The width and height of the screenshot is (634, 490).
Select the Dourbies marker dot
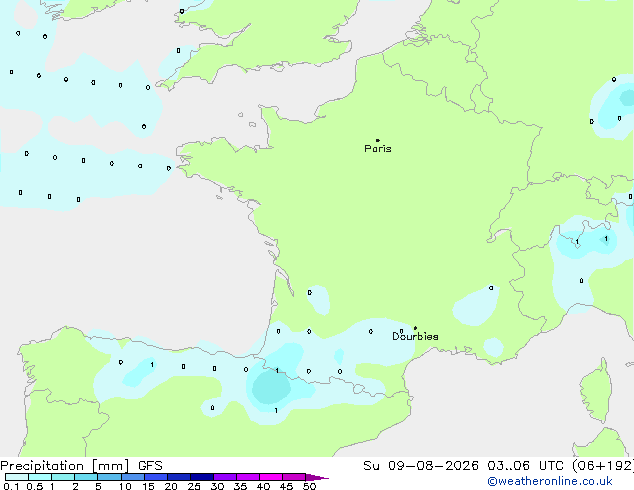(x=415, y=328)
